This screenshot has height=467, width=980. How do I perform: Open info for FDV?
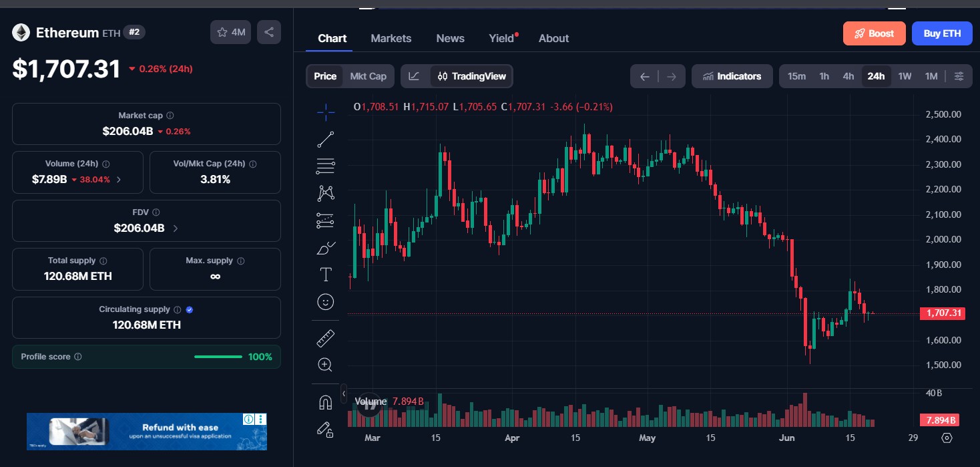click(156, 212)
